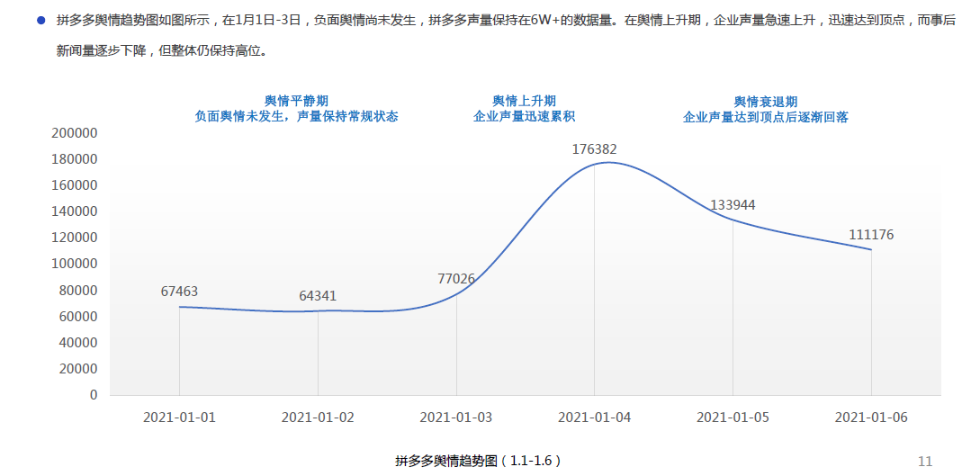
Task: Click the 舆情衰退期 heading
Action: [x=766, y=101]
